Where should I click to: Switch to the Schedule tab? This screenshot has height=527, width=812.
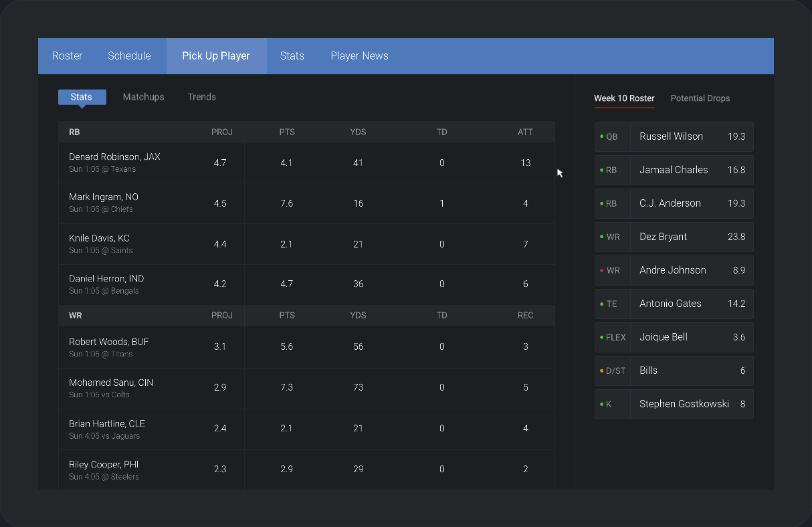pyautogui.click(x=129, y=56)
